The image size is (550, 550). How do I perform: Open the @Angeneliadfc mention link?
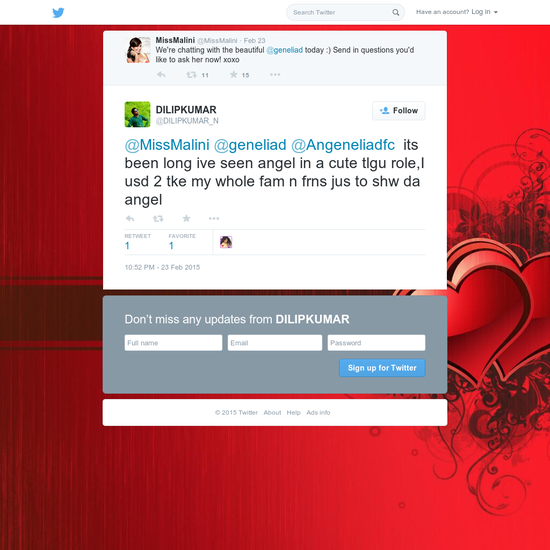pos(343,145)
